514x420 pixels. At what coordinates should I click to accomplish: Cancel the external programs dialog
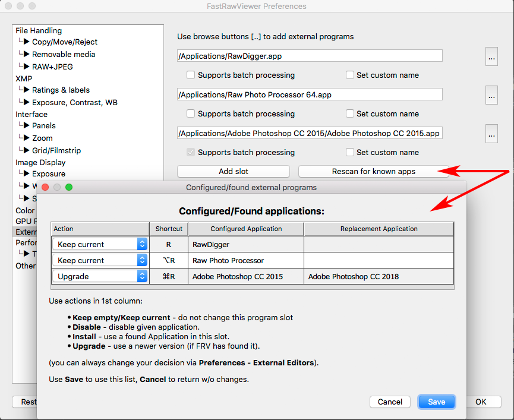click(x=390, y=402)
